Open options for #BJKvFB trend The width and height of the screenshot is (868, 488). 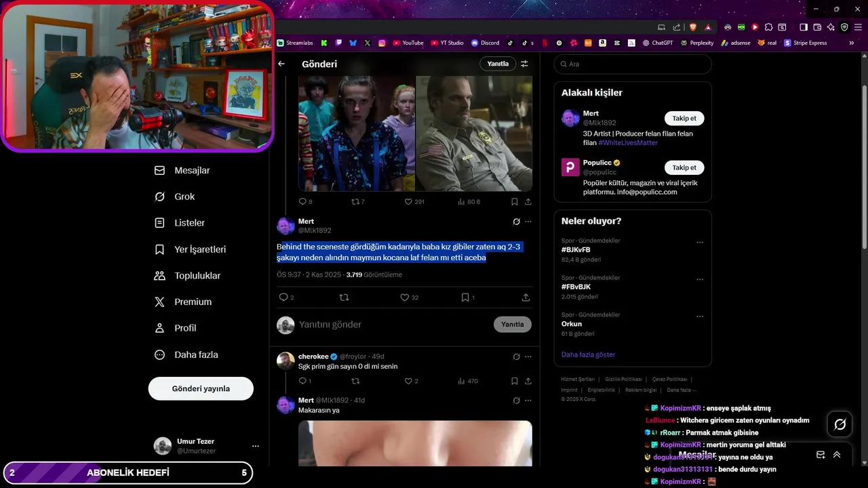(700, 242)
